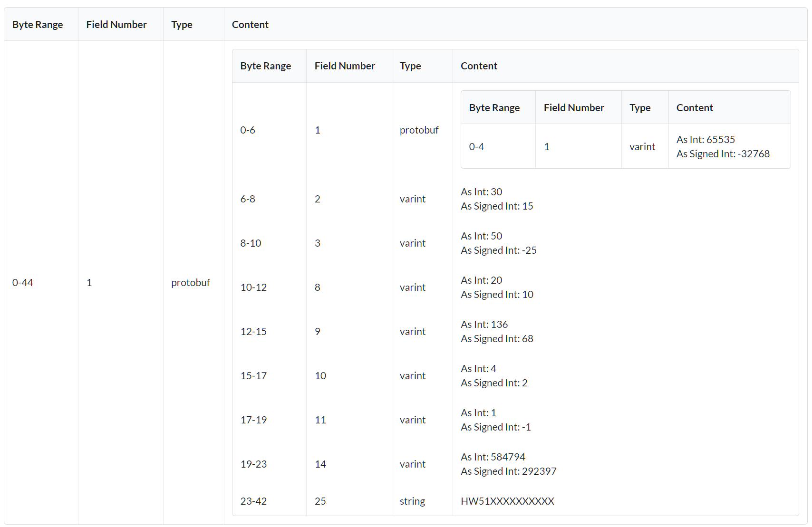This screenshot has width=812, height=527.
Task: Click the outermost 'Byte Range' header
Action: coord(38,24)
